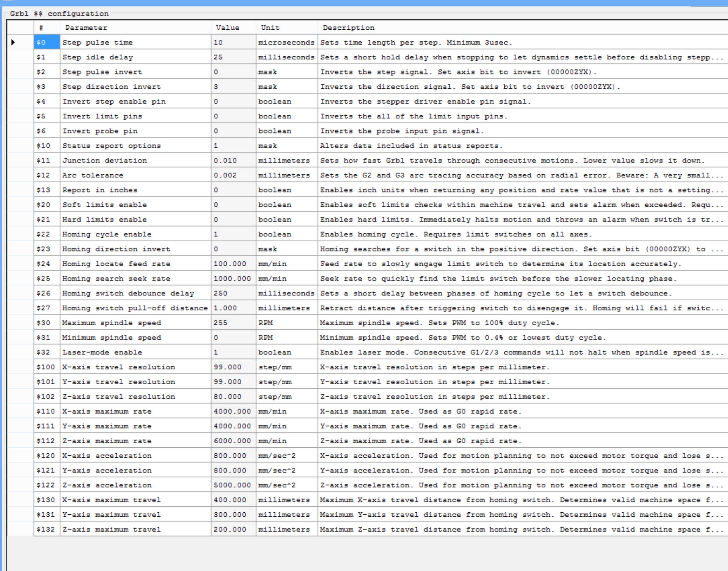Edit Z-axis maximum rate value 6000.000

pyautogui.click(x=233, y=441)
